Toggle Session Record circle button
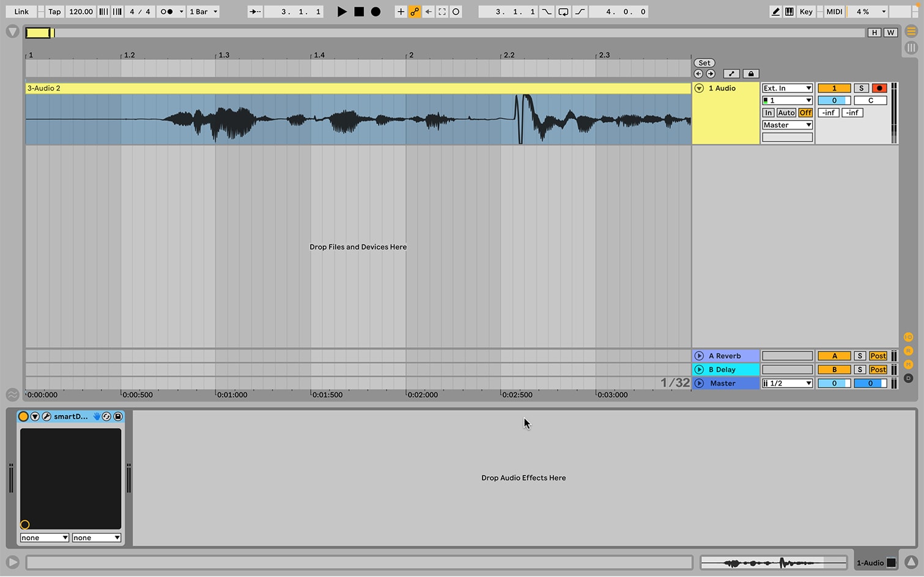 point(456,12)
